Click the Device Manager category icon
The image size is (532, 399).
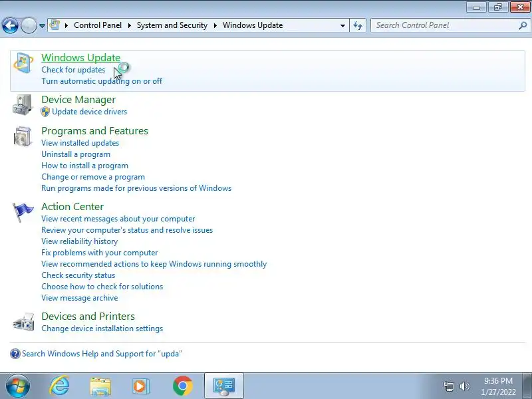coord(23,105)
